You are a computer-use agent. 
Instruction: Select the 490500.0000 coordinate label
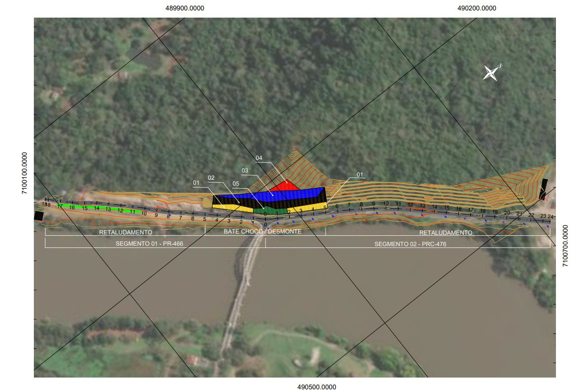(317, 387)
